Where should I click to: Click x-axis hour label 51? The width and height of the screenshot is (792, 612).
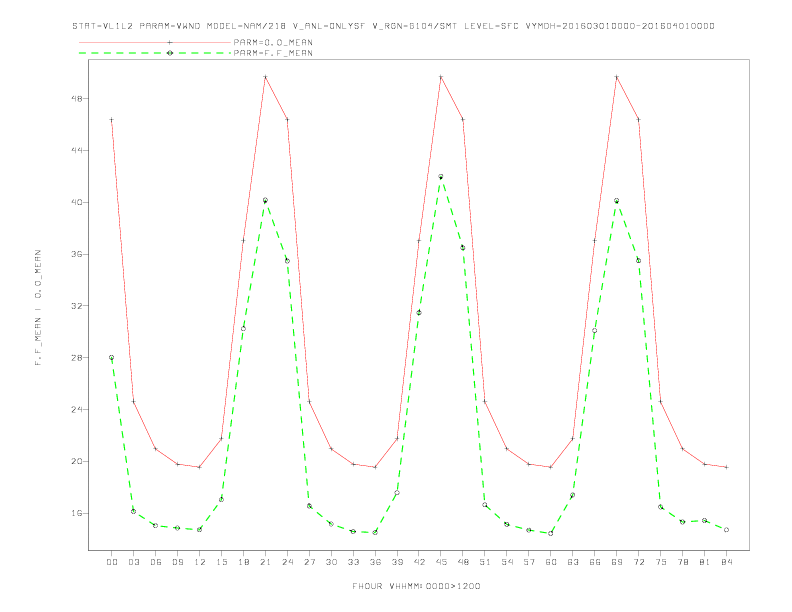coord(485,562)
